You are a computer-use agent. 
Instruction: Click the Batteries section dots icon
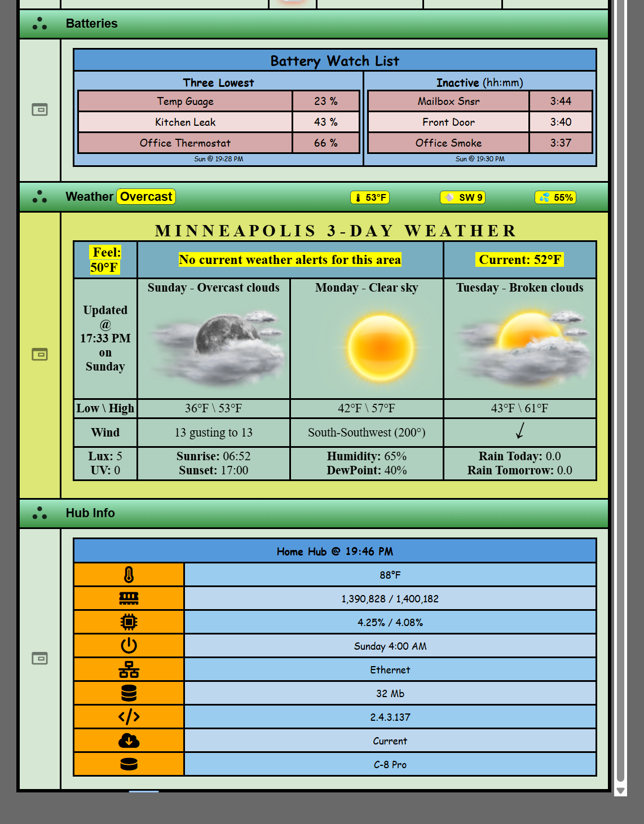(x=39, y=24)
